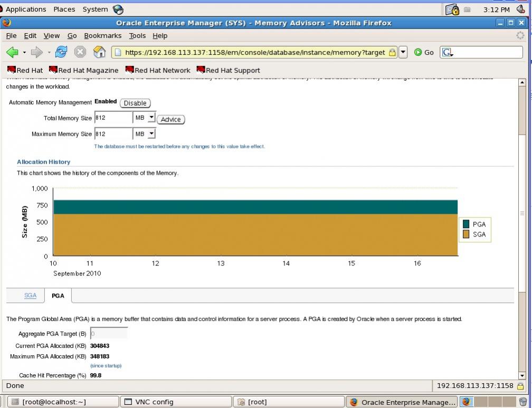Open the View menu
This screenshot has height=408, width=532.
coord(52,36)
